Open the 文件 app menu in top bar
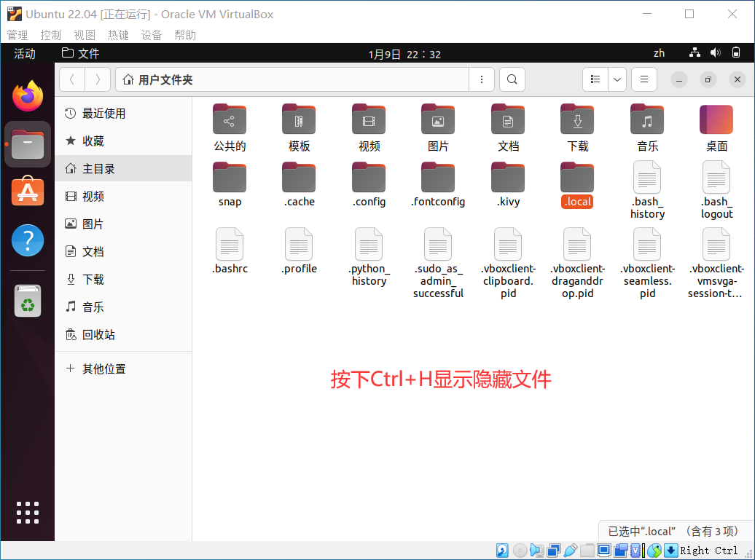The height and width of the screenshot is (560, 755). coord(81,53)
